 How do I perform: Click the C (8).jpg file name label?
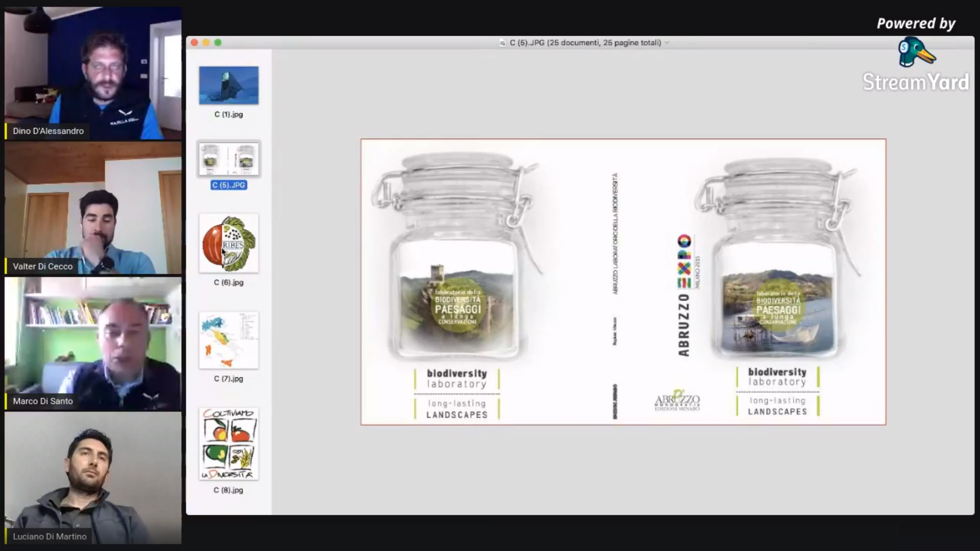coord(229,490)
